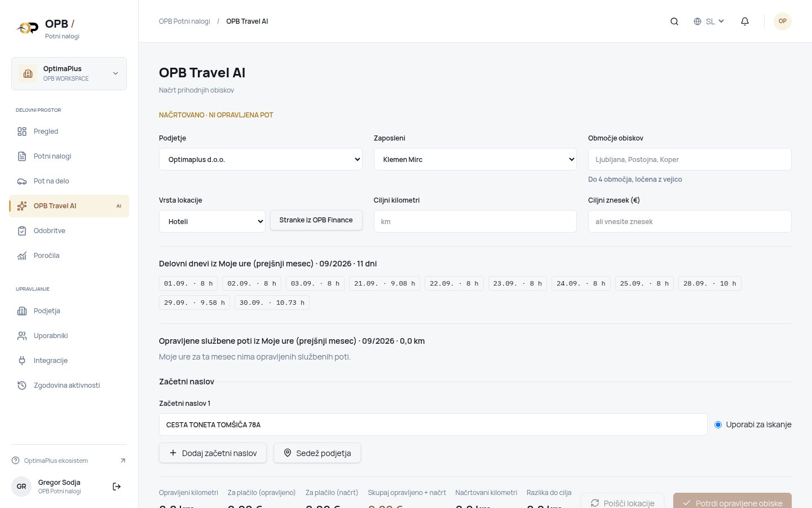Click the Uporabniki people icon
This screenshot has width=812, height=508.
point(22,336)
